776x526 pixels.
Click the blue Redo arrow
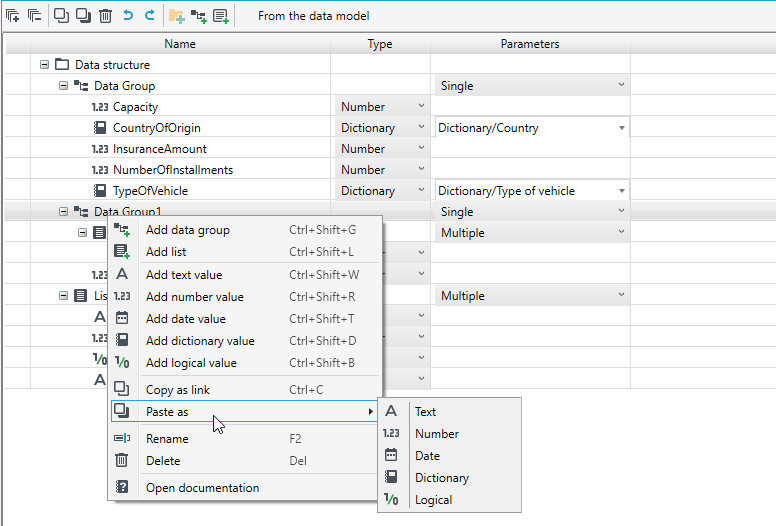click(x=149, y=15)
